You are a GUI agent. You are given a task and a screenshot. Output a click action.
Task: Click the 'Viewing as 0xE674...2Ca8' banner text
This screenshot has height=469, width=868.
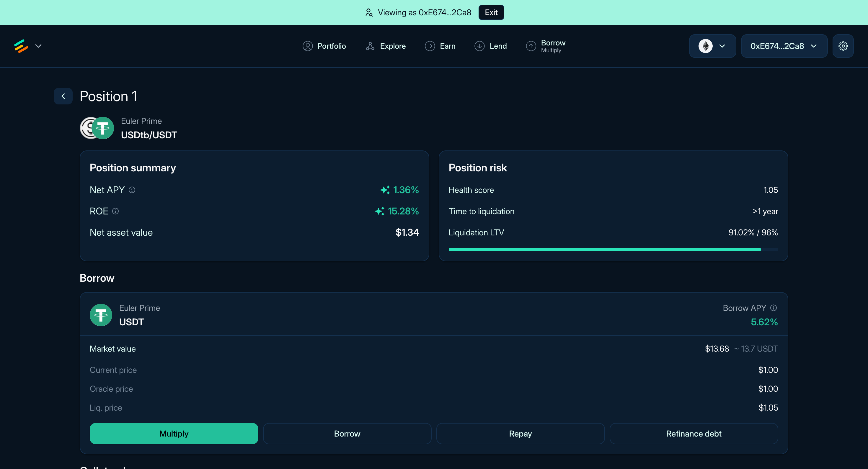(424, 12)
